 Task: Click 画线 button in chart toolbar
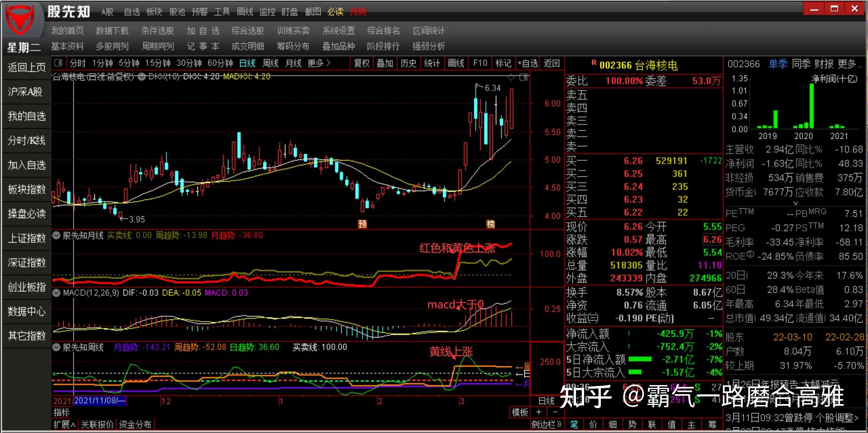[x=456, y=63]
